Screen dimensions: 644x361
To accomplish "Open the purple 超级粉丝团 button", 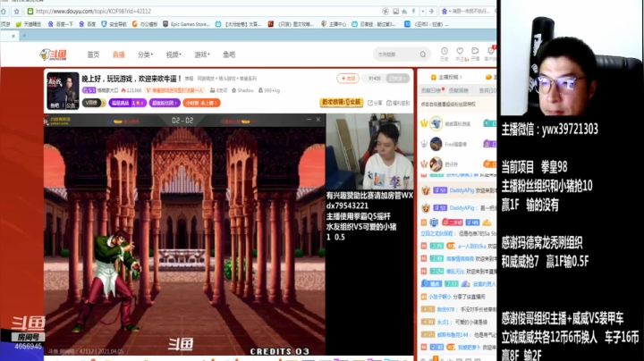I will [x=165, y=103].
